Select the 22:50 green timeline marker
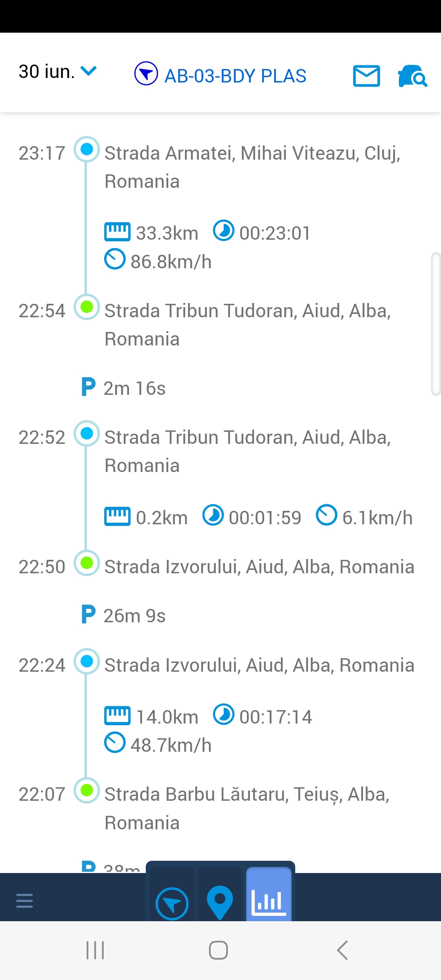This screenshot has height=980, width=441. click(87, 563)
